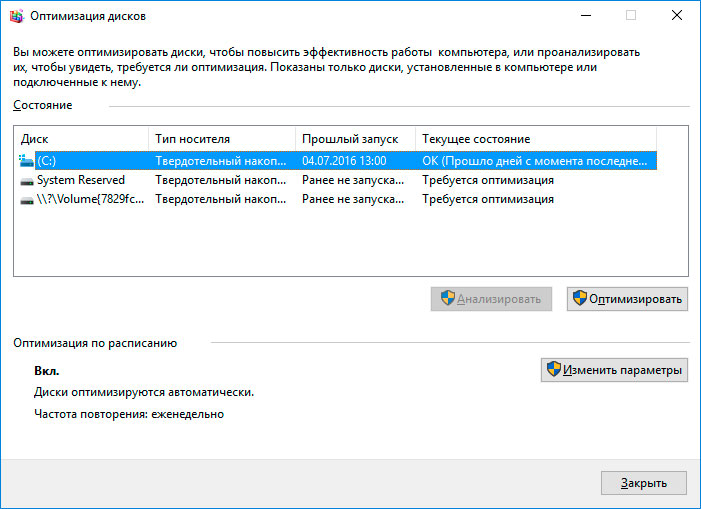Click Частота повторения: еженедельно text
The image size is (701, 509).
[129, 414]
